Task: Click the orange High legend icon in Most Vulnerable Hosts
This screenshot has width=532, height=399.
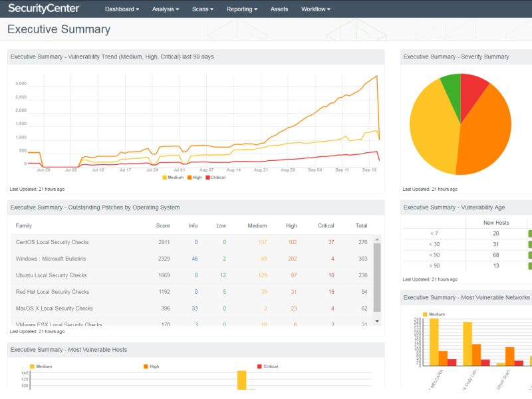Action: click(x=146, y=366)
